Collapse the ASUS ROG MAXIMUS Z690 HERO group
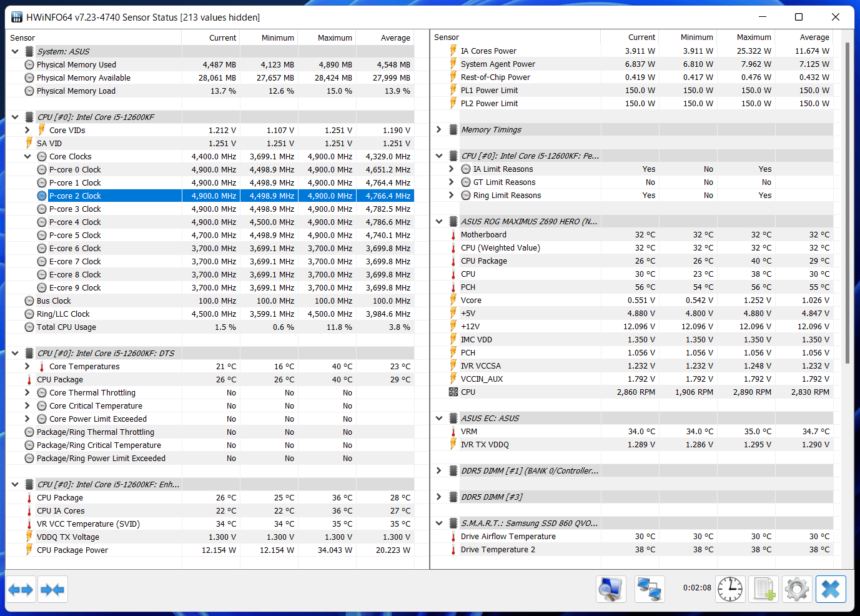Viewport: 860px width, 616px height. 439,222
